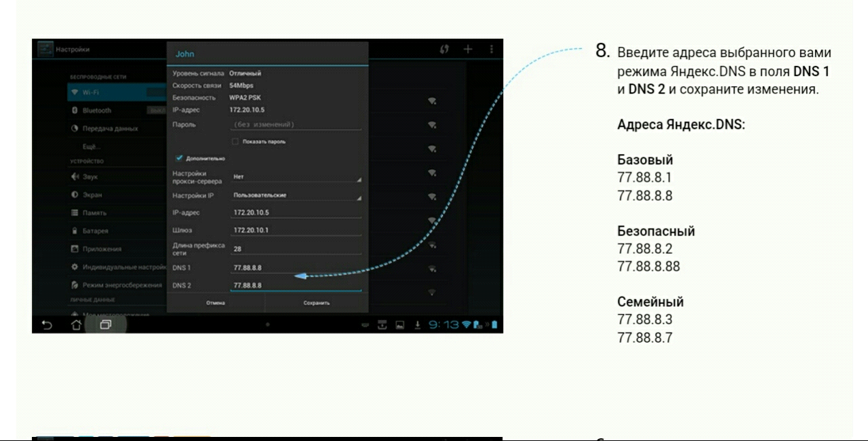Tap the battery indicator in the status bar
Image resolution: width=868 pixels, height=441 pixels.
coord(495,325)
